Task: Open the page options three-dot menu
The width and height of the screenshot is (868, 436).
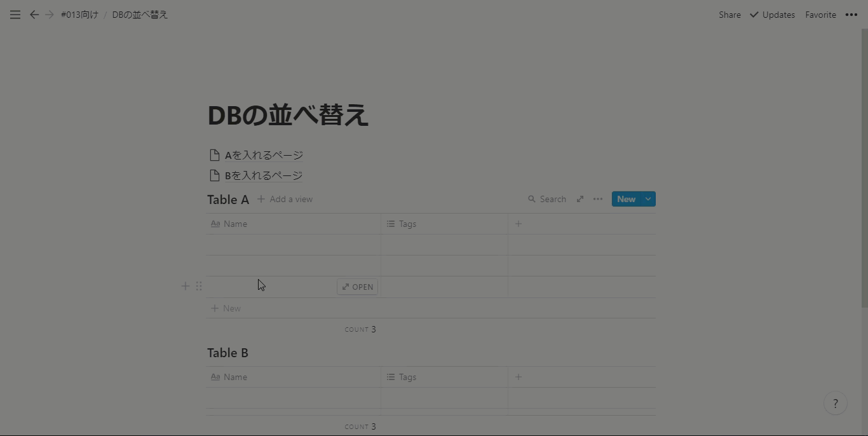Action: click(851, 15)
